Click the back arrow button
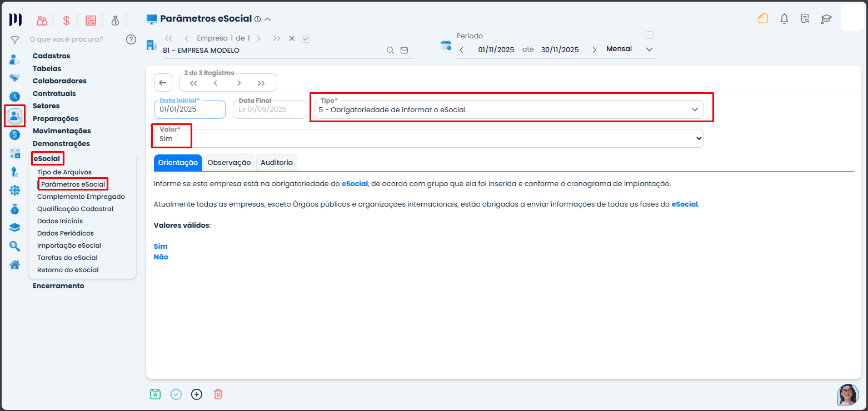This screenshot has width=868, height=411. pyautogui.click(x=162, y=83)
